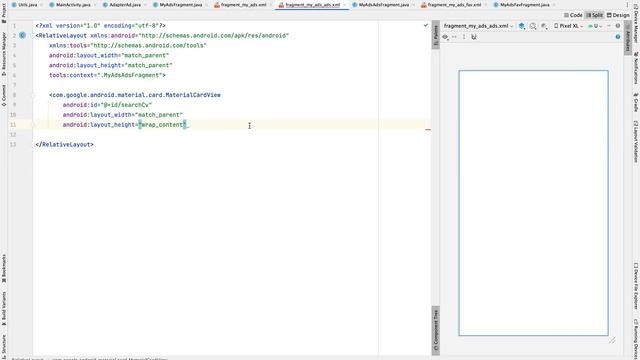
Task: Open the Project tool window
Action: coord(4,12)
